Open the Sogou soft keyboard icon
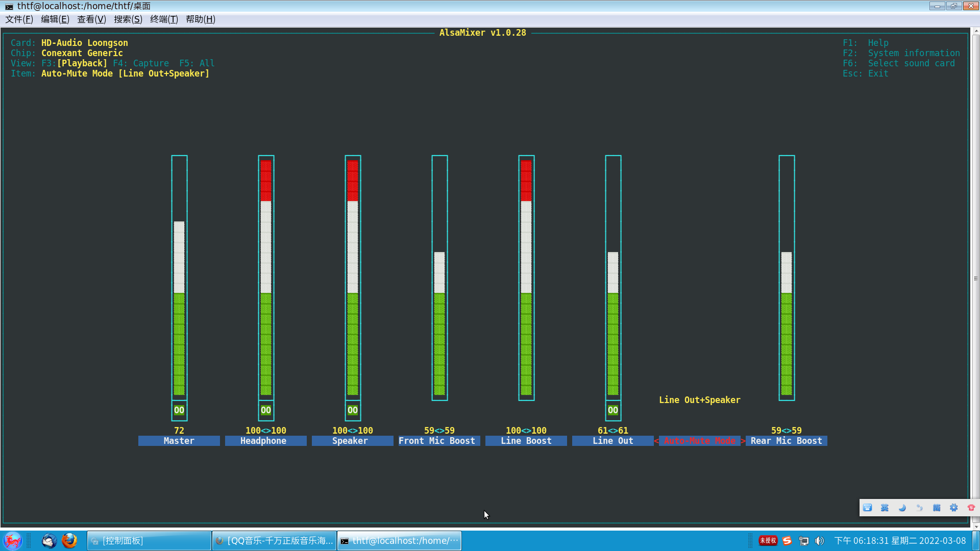Image resolution: width=980 pixels, height=551 pixels. (x=867, y=508)
